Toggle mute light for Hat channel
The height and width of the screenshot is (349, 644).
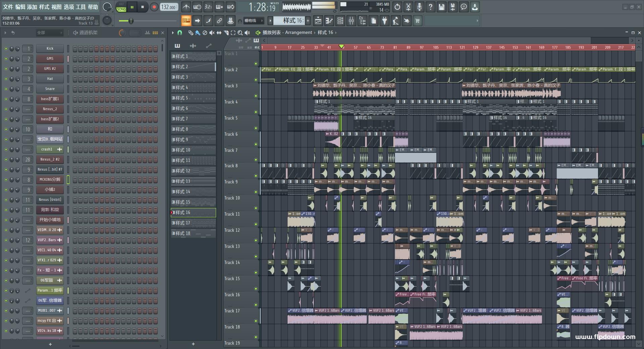click(6, 79)
